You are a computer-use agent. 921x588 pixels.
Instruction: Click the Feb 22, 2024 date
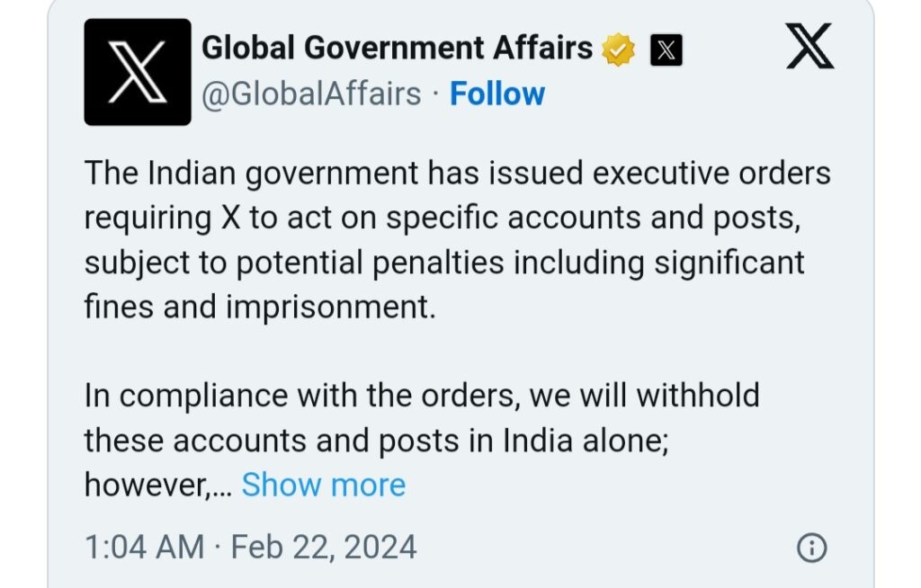324,548
